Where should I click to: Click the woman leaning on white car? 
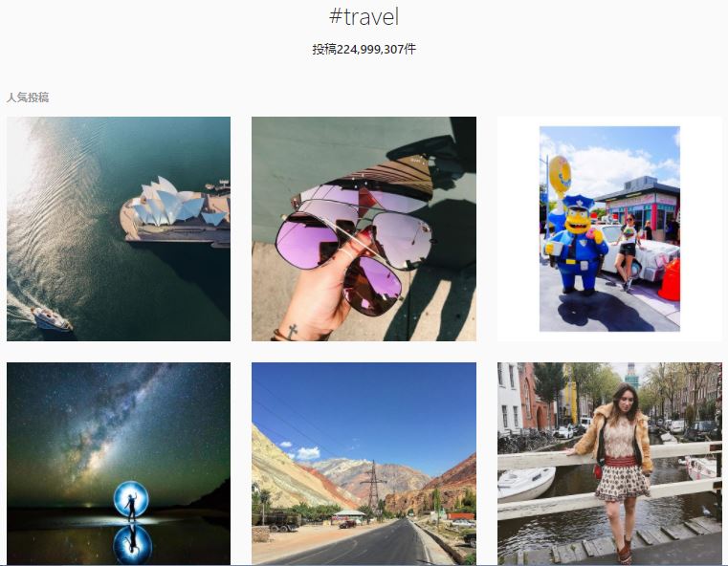628,252
